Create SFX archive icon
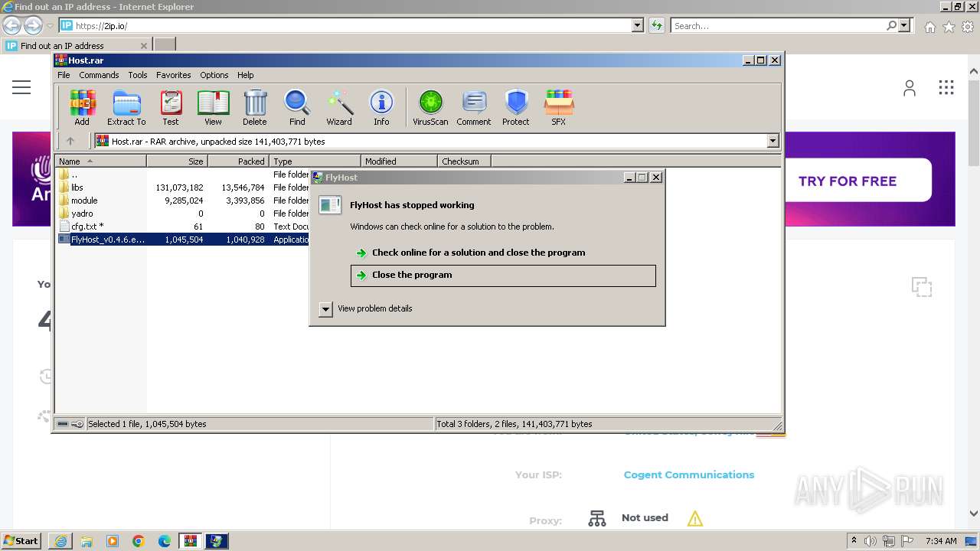 coord(559,107)
